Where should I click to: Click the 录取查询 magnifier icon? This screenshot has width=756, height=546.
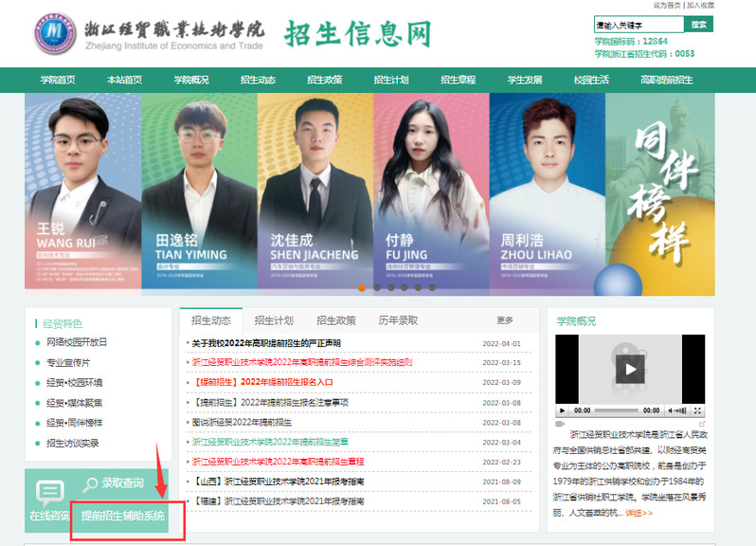[x=90, y=484]
